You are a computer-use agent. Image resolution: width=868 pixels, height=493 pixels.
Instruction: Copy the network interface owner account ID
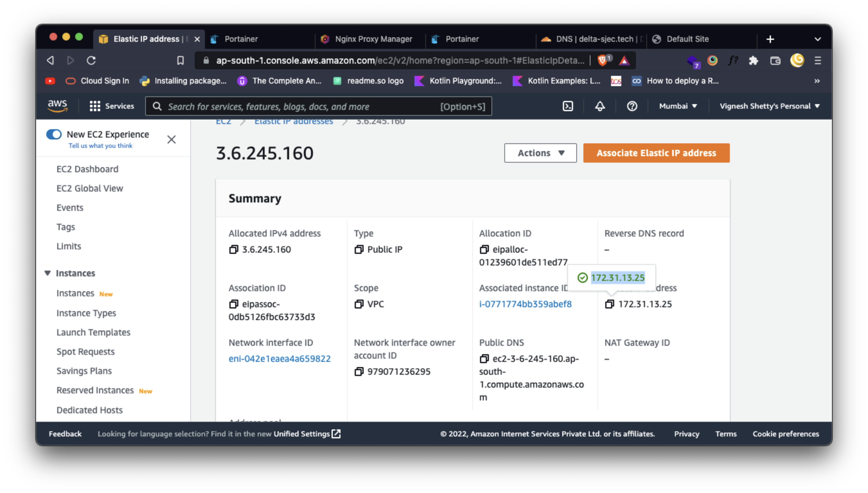(359, 372)
